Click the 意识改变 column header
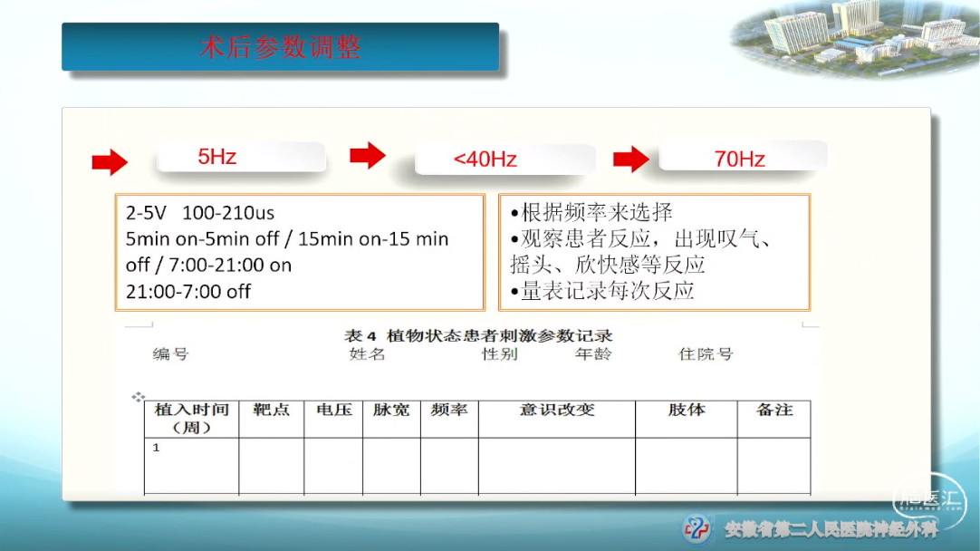 point(556,410)
